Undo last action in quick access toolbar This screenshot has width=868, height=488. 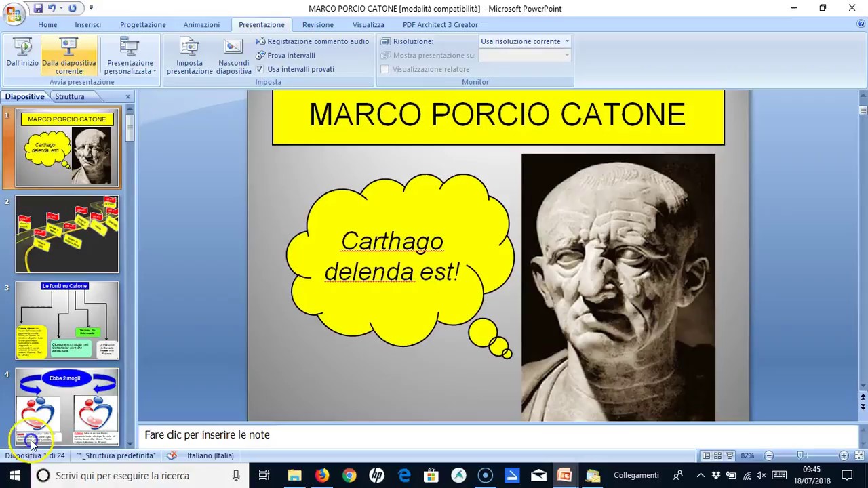point(52,8)
